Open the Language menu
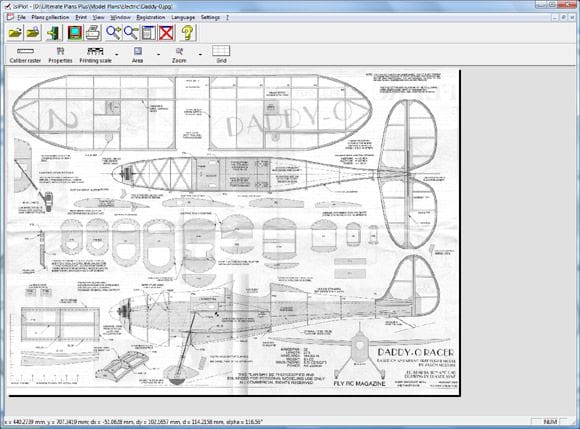Image resolution: width=580 pixels, height=429 pixels. (183, 17)
